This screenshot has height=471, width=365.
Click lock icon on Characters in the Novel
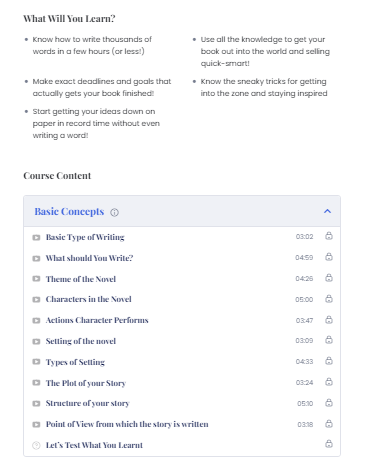(329, 299)
